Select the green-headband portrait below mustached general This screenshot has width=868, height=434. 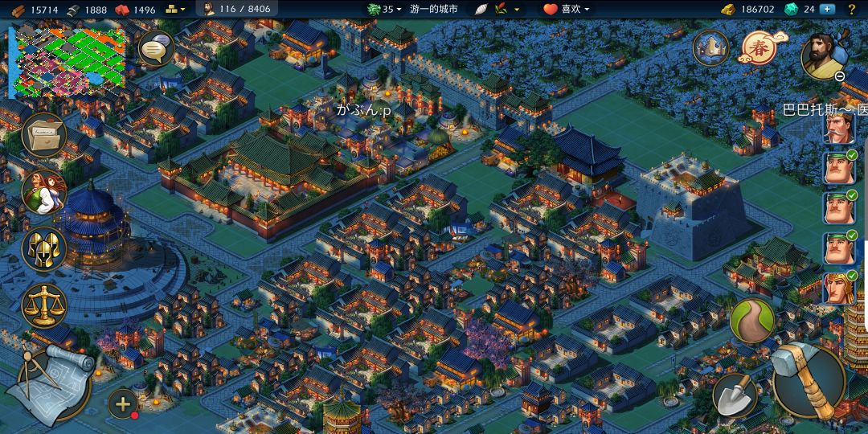pos(838,168)
